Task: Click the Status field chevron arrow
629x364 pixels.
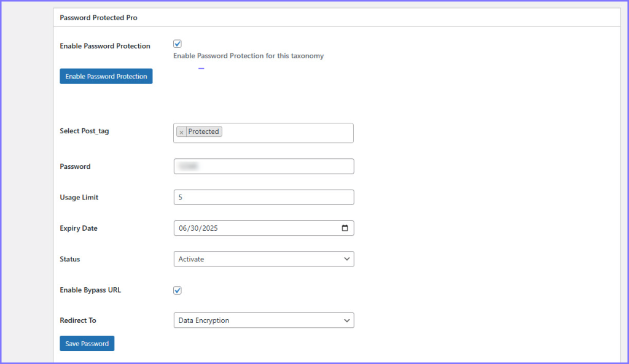Action: tap(346, 259)
